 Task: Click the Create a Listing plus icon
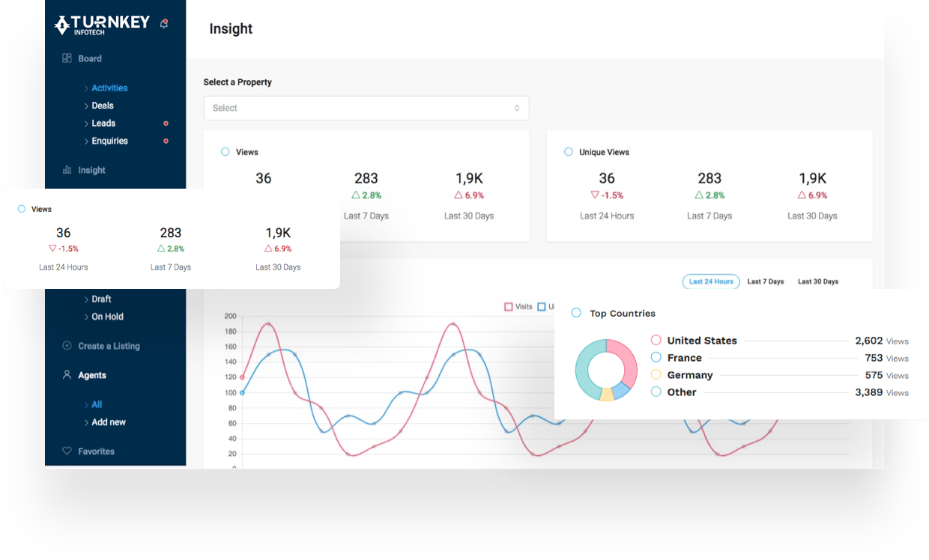(x=67, y=346)
